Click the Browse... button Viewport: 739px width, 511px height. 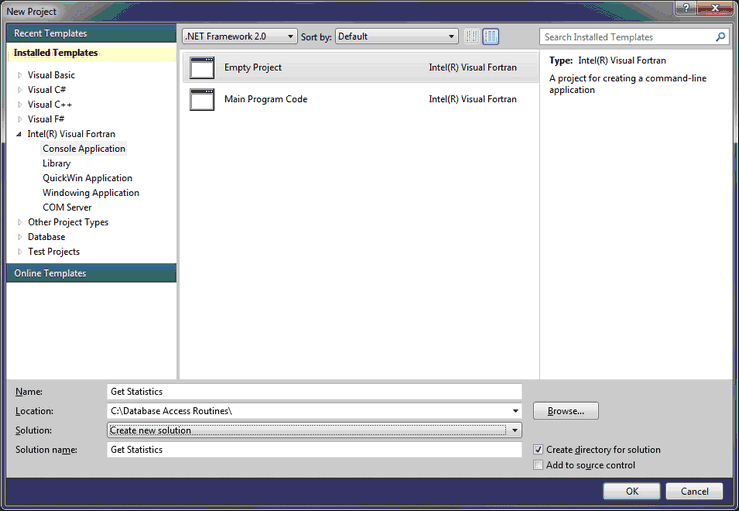tap(566, 411)
